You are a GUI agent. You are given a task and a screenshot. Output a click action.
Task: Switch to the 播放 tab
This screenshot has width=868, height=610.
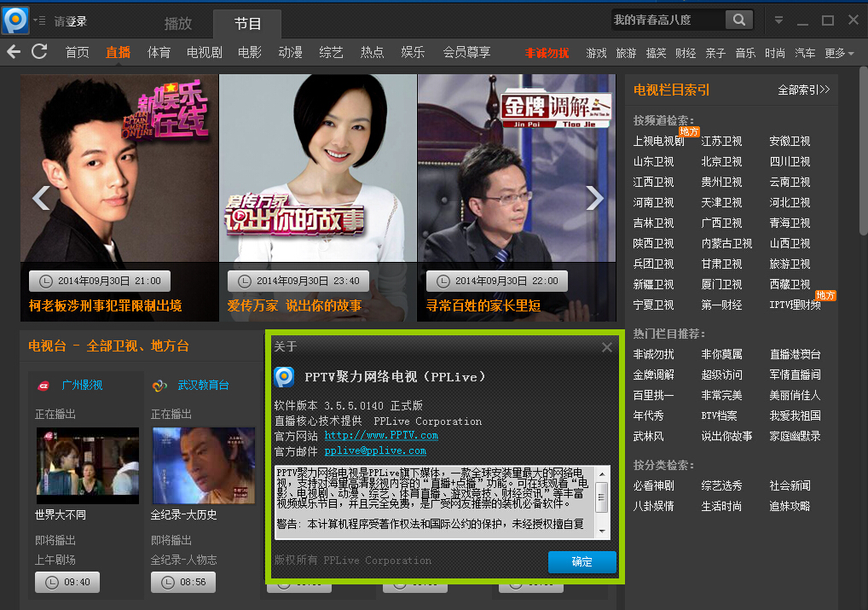177,23
